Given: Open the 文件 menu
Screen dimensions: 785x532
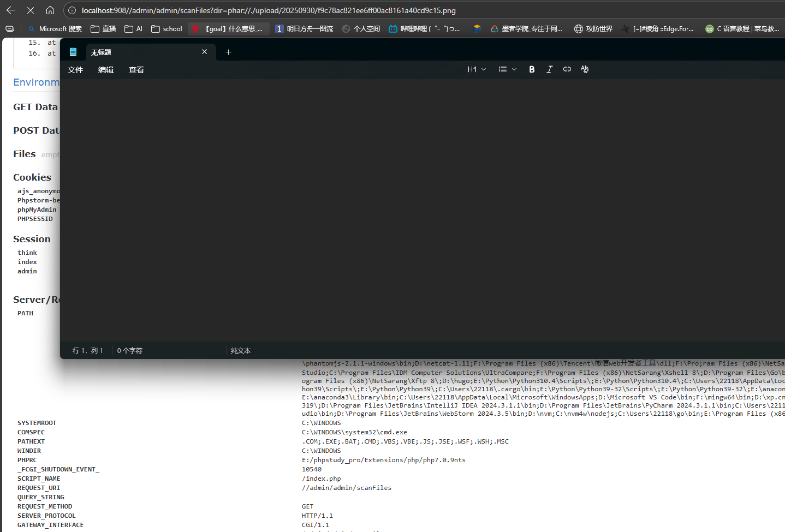Looking at the screenshot, I should (x=75, y=70).
